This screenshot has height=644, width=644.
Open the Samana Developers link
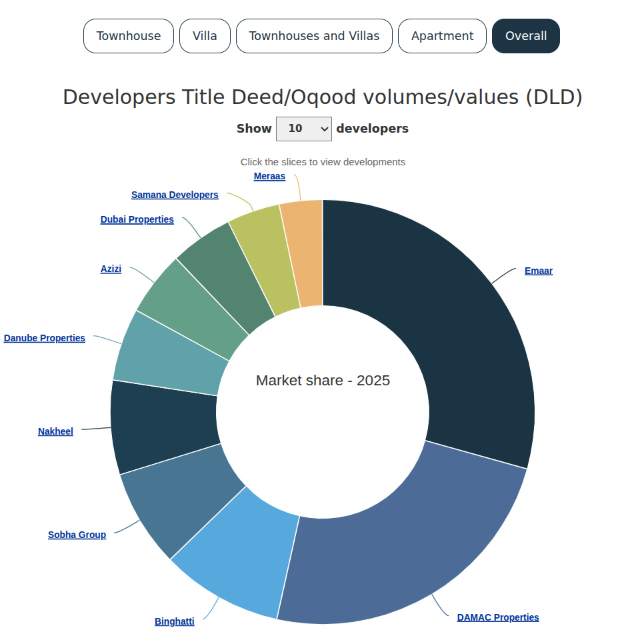pyautogui.click(x=175, y=195)
